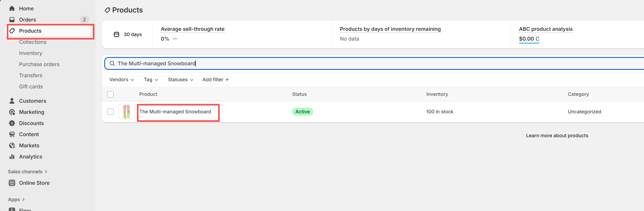Go to Inventory in sidebar

click(31, 53)
